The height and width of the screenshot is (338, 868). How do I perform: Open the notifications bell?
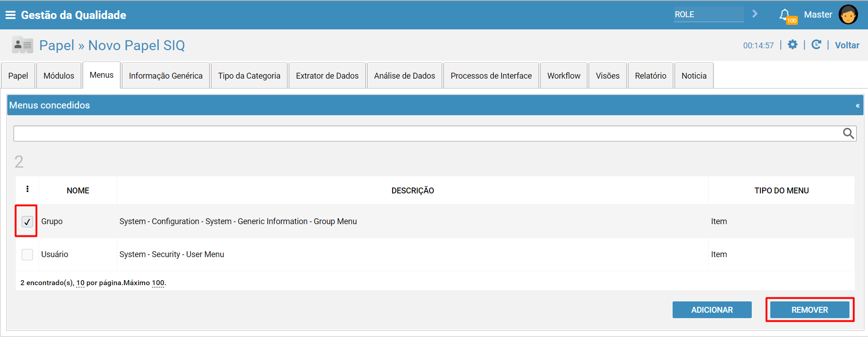[x=785, y=15]
